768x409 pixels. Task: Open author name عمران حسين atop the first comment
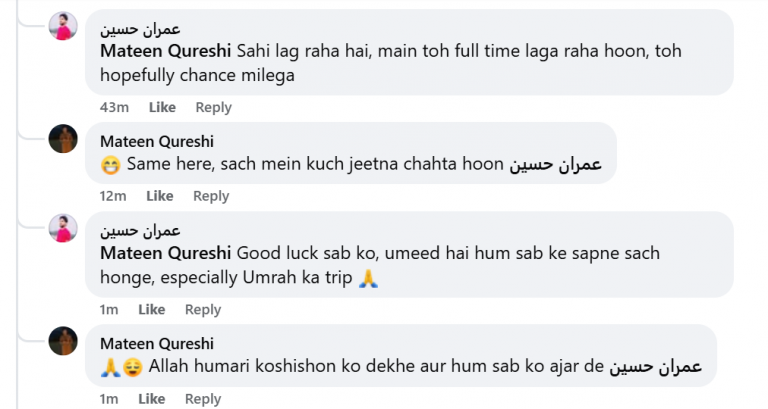tap(141, 29)
